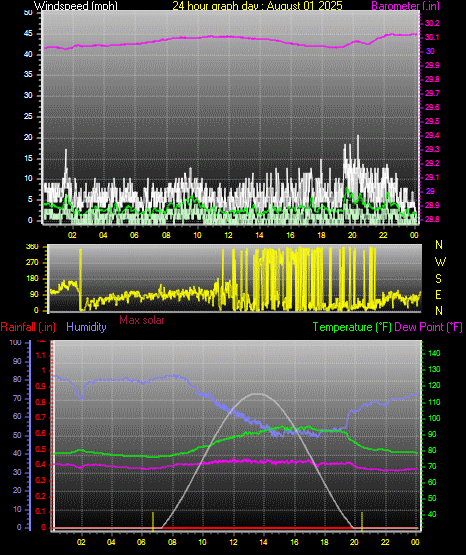The image size is (466, 555).
Task: Click the S compass label beside wind direction graph
Action: pos(438,279)
